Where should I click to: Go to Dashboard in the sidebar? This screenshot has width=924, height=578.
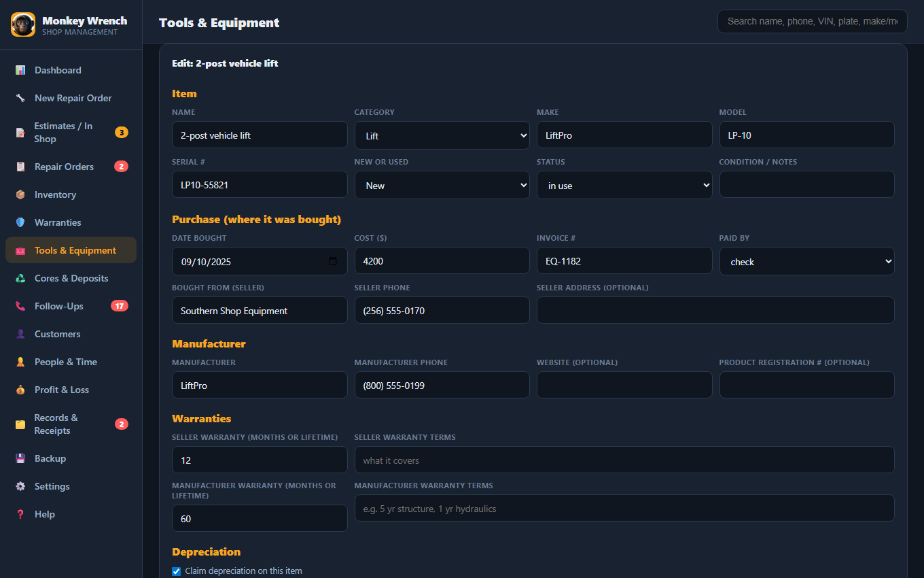(71, 70)
